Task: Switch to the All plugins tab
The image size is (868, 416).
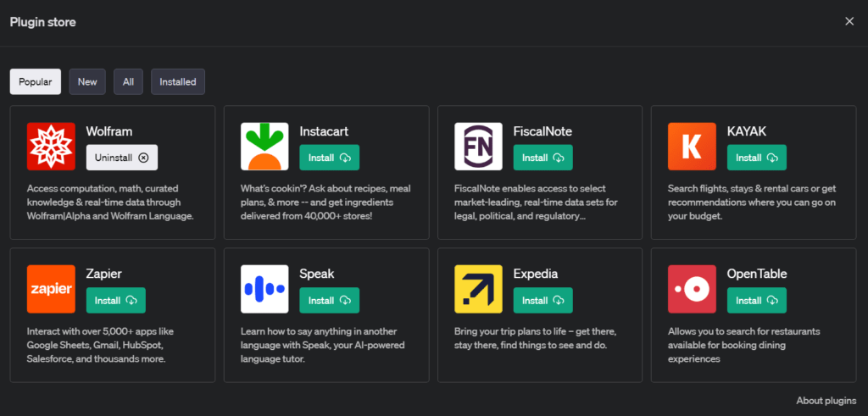Action: (129, 82)
